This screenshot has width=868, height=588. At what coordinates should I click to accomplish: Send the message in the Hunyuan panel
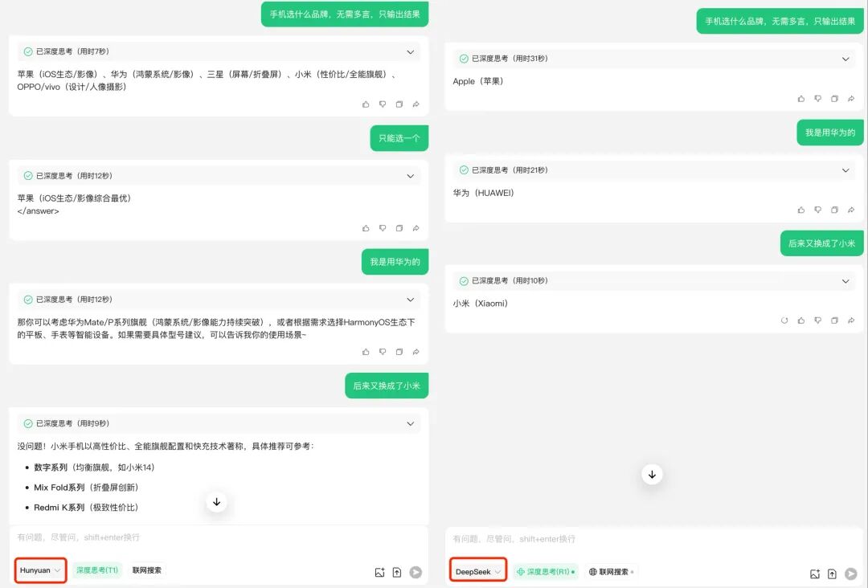[x=416, y=573]
